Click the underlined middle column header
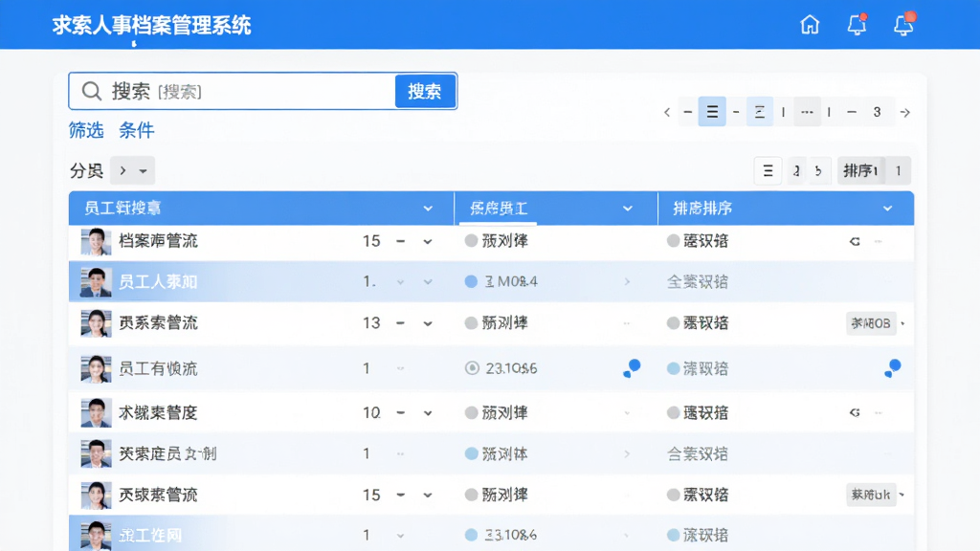This screenshot has height=551, width=980. (556, 208)
